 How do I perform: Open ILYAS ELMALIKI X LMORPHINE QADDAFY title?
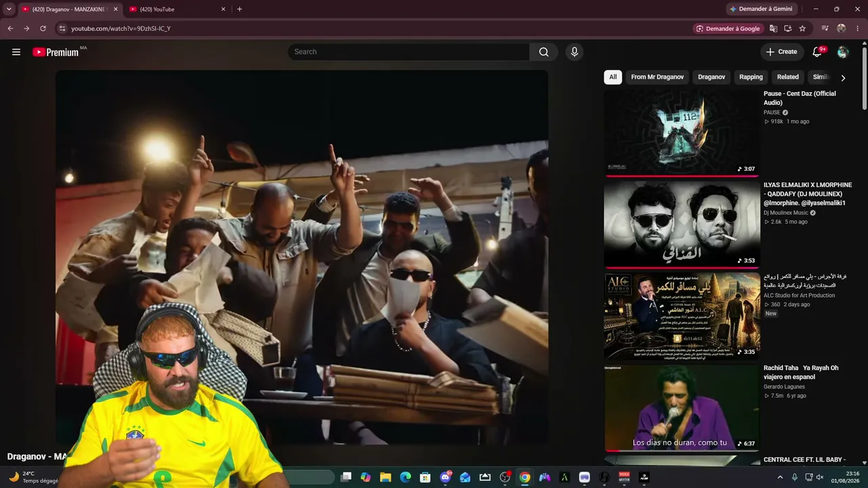pyautogui.click(x=808, y=194)
